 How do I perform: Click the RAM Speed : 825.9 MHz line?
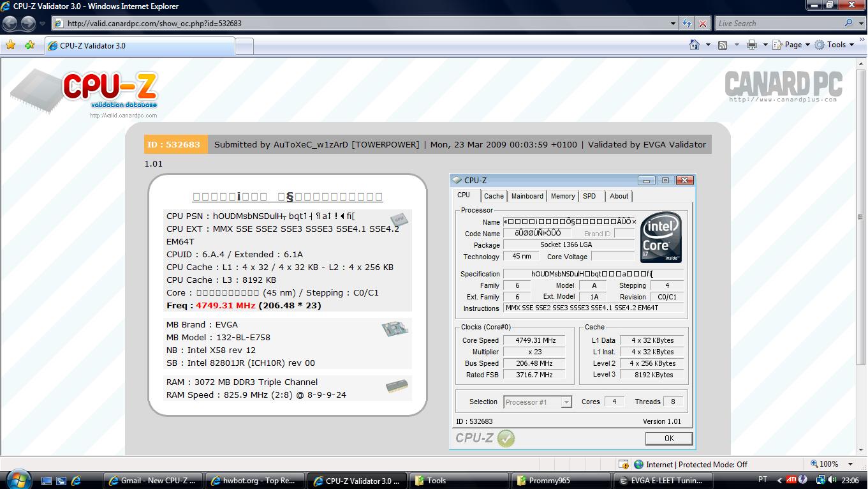(256, 395)
